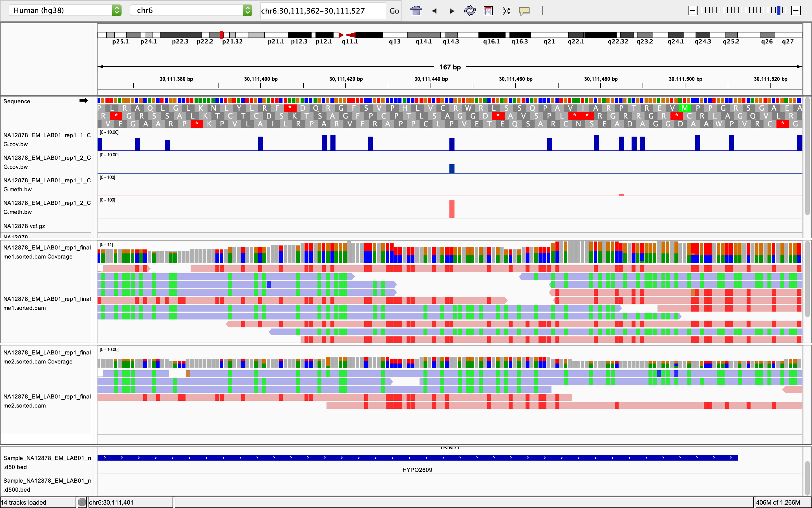
Task: Click the scrollbar of the bed feature panel
Action: point(807,478)
